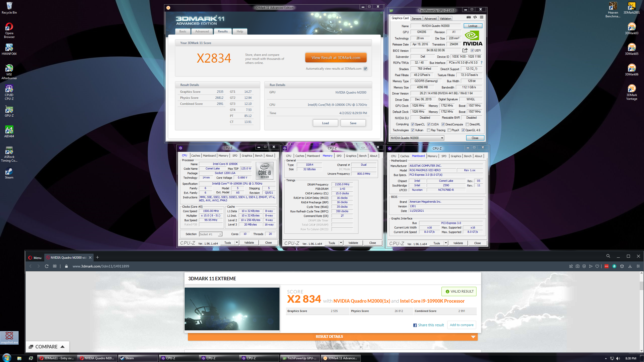Toggle the CUDA checkbox

click(x=429, y=124)
